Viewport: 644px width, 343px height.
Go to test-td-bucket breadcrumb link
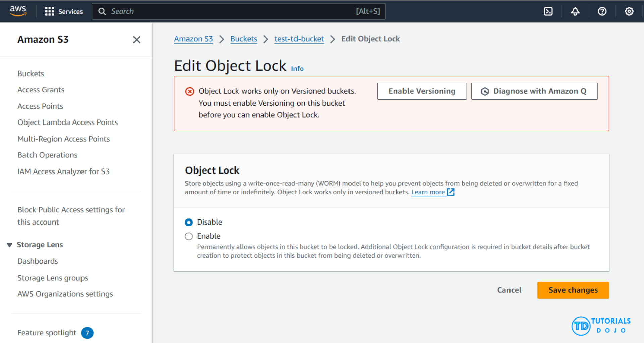299,39
